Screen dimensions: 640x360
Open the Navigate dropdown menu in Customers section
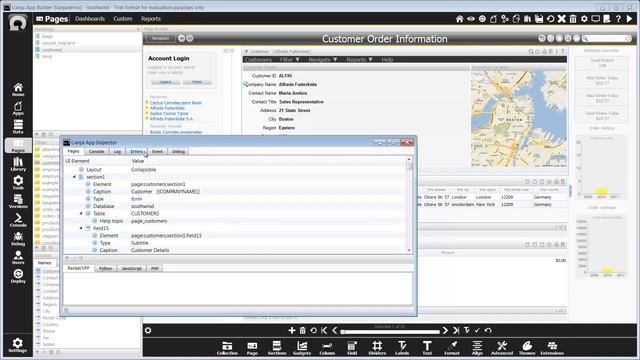click(323, 60)
